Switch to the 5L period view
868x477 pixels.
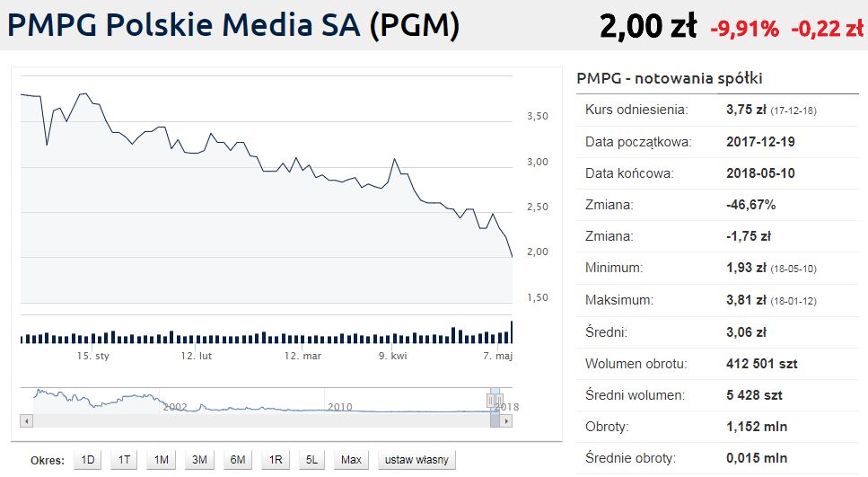[311, 460]
